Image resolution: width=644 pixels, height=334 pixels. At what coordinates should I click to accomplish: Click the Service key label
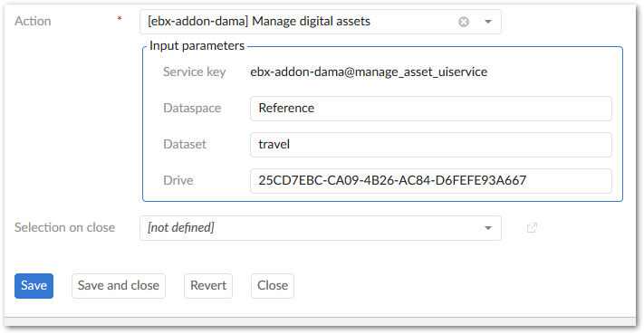click(x=194, y=72)
